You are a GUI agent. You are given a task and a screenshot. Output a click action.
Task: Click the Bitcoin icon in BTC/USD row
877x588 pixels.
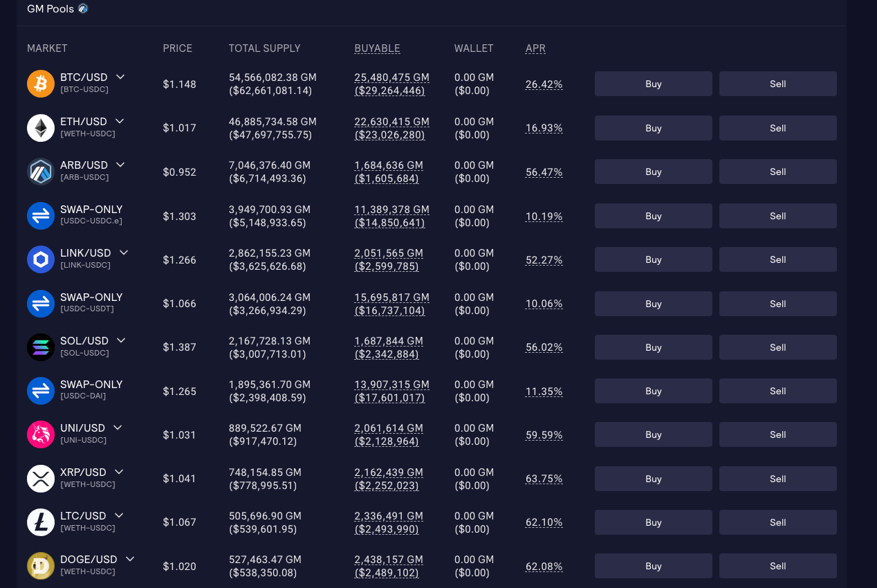41,84
